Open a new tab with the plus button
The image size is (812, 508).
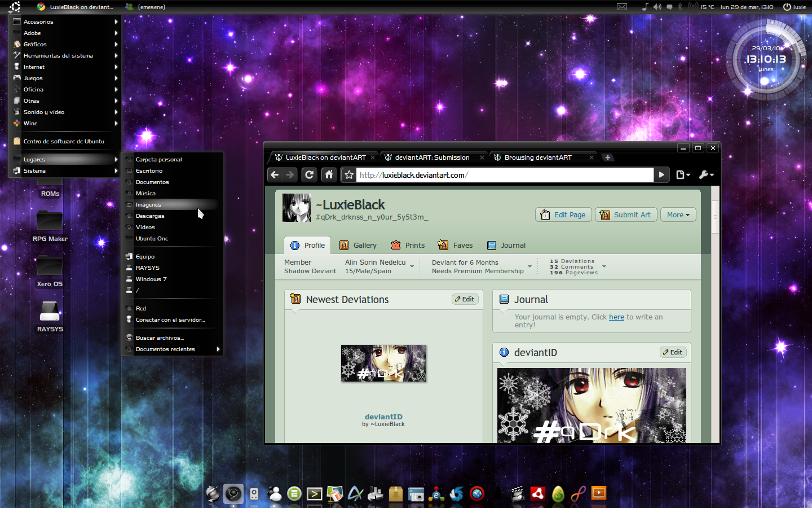[608, 157]
